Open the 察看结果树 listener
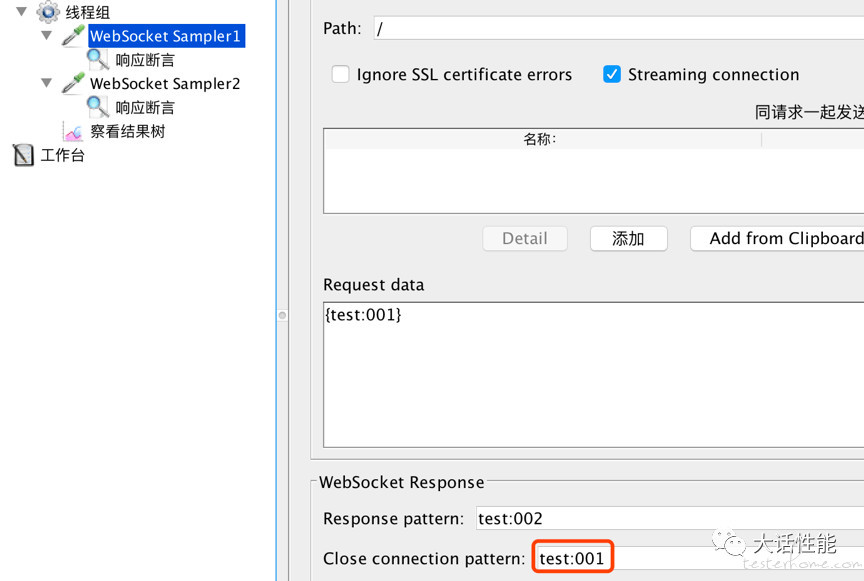This screenshot has height=581, width=864. [127, 131]
